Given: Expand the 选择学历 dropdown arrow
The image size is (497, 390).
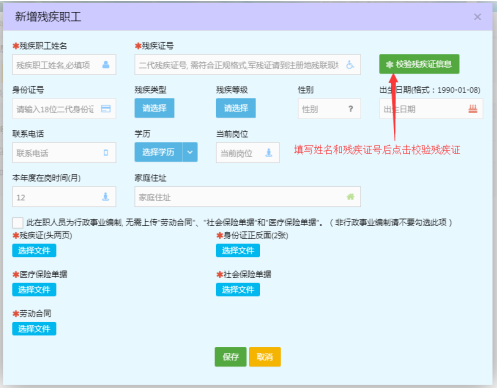Looking at the screenshot, I should [190, 152].
